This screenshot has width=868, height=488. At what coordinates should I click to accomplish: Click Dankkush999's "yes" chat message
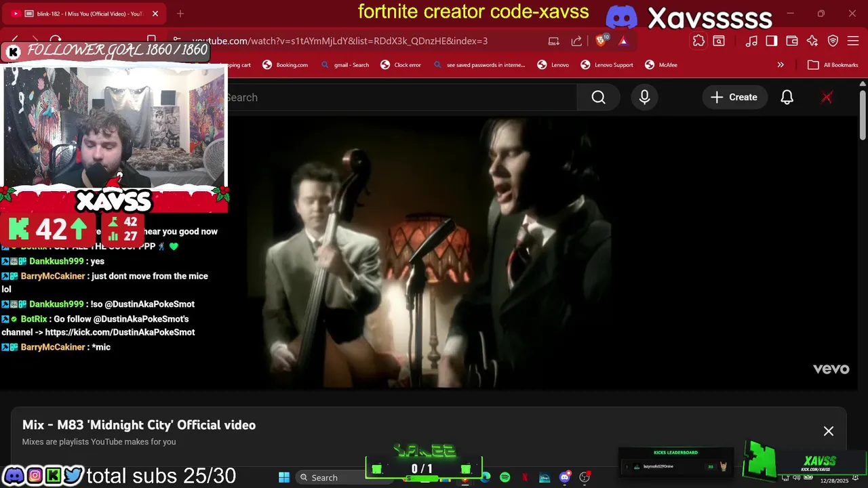pos(98,261)
